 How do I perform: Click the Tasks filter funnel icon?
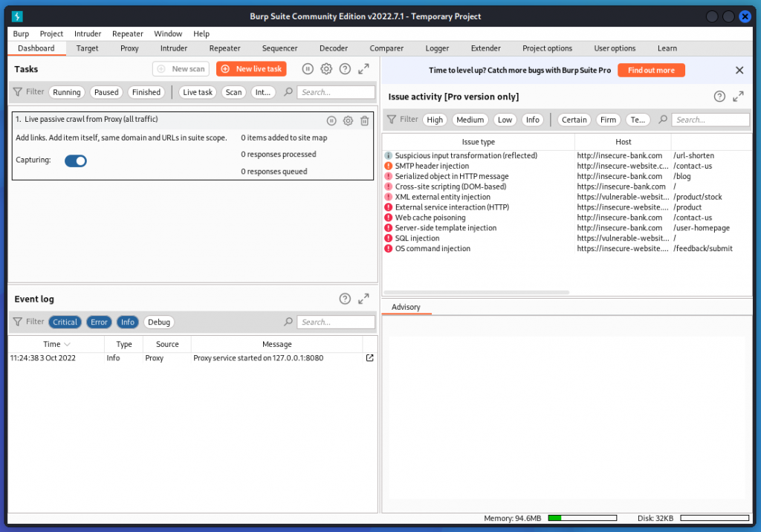click(18, 91)
